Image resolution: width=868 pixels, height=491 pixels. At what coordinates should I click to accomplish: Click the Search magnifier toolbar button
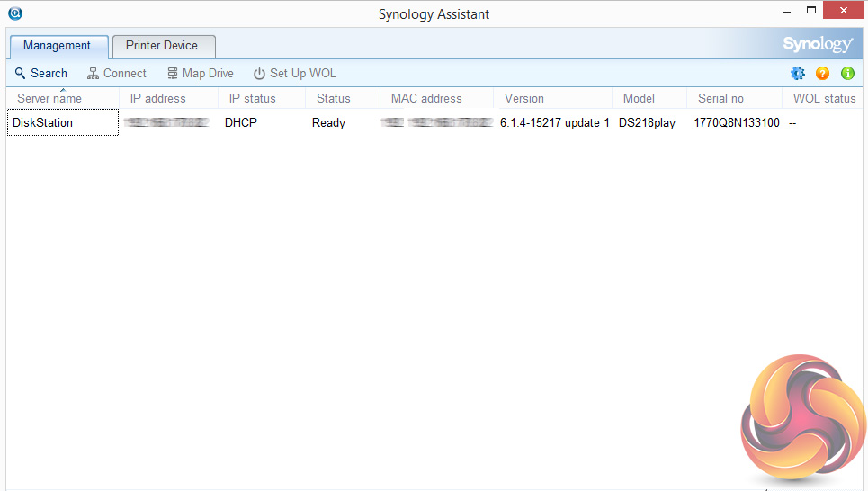[41, 73]
